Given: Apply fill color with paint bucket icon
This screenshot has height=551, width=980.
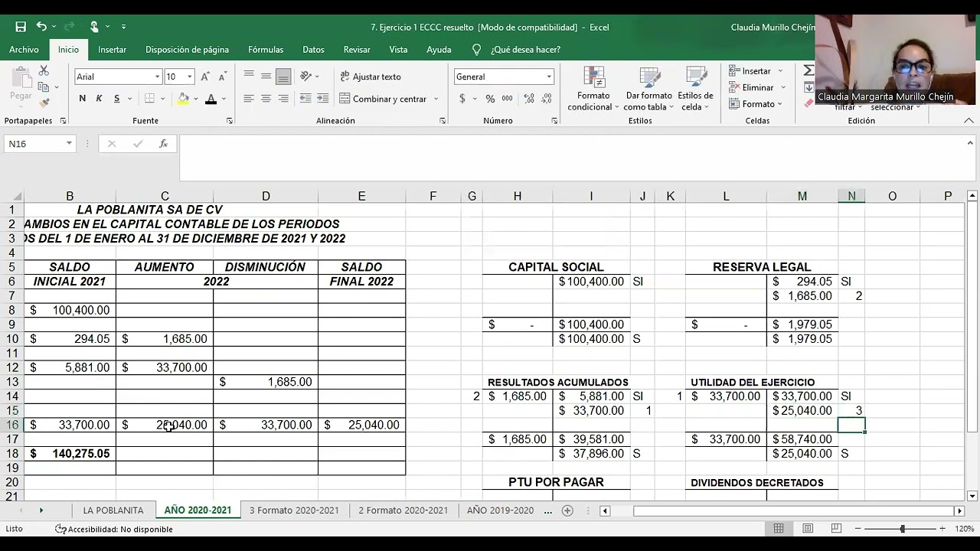Looking at the screenshot, I should pyautogui.click(x=183, y=99).
